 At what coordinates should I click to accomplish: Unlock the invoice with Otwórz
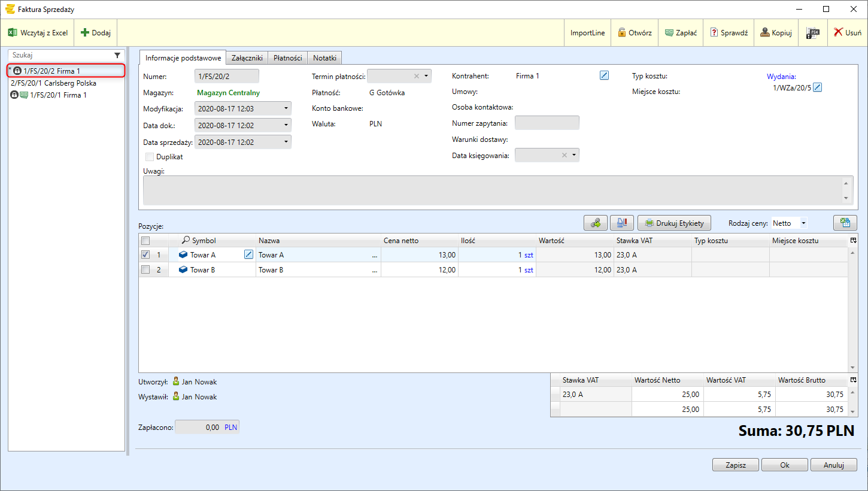click(x=635, y=33)
